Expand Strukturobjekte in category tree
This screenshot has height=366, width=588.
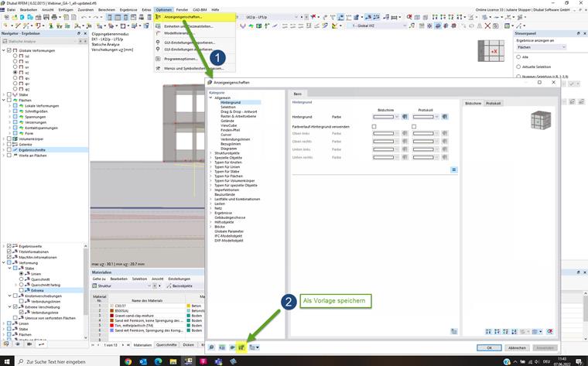point(210,153)
